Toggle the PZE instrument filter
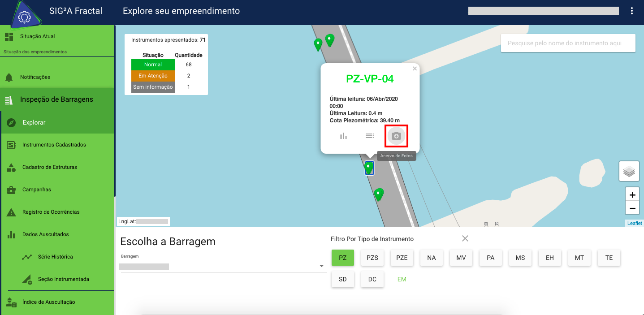The image size is (644, 315). 402,258
